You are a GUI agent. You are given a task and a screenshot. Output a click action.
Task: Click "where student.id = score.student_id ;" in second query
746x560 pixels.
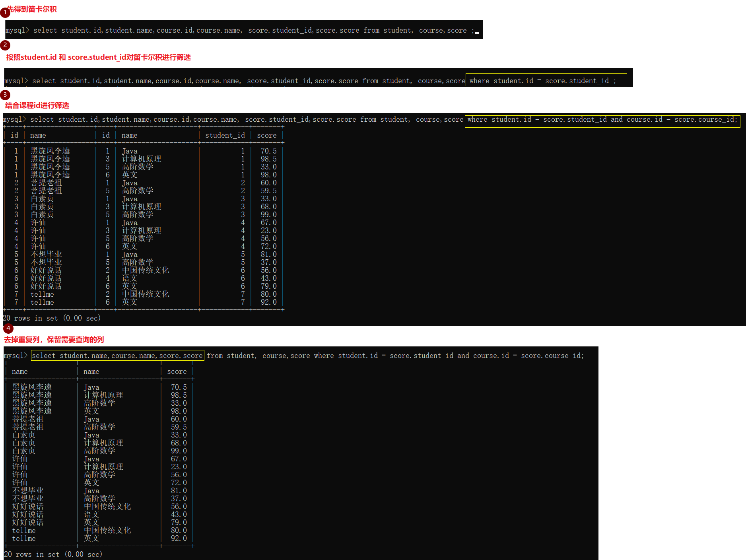(543, 81)
